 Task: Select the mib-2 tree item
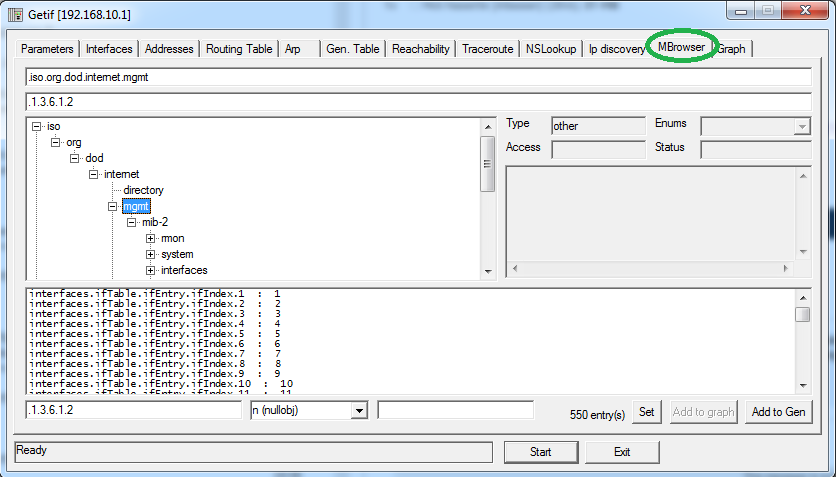155,222
